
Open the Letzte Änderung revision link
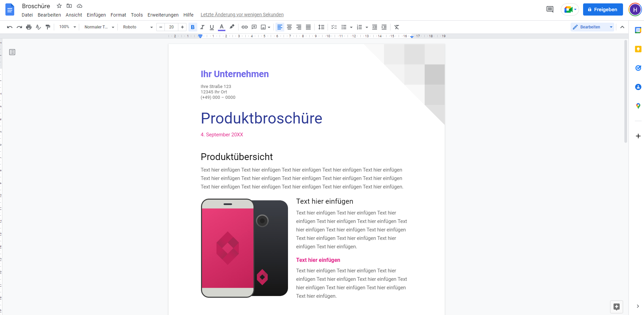tap(242, 15)
